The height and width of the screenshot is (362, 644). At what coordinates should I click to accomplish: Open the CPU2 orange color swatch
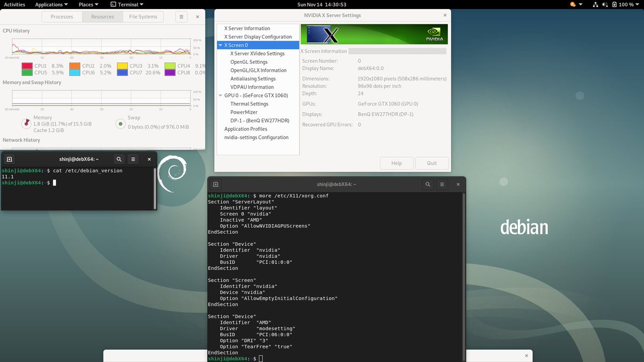point(75,66)
